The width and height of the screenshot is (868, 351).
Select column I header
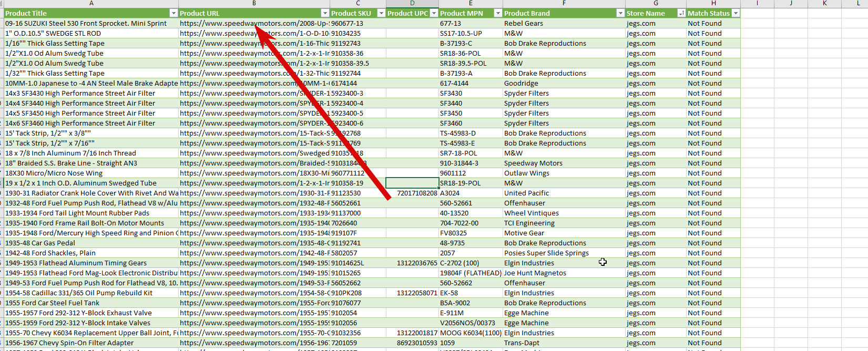coord(757,3)
